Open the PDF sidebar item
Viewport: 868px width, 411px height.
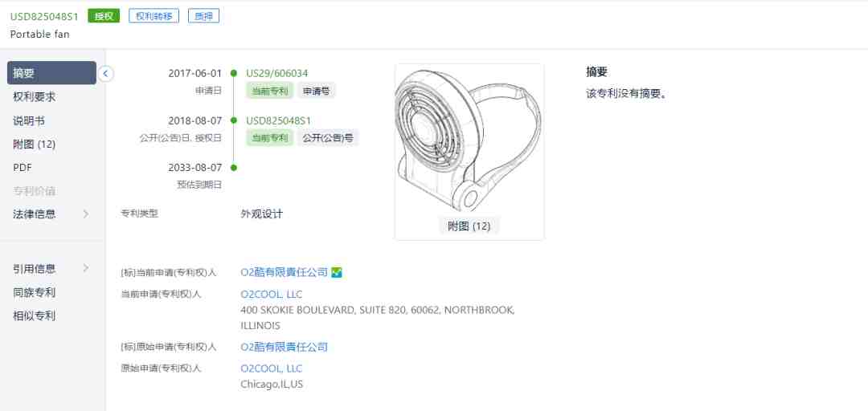23,168
